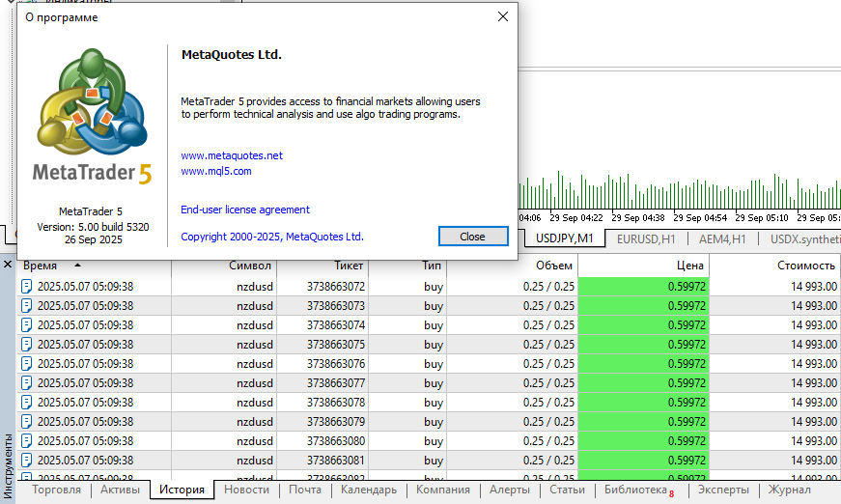This screenshot has width=841, height=504.
Task: Click nzdusd symbol of ticket 3738663079
Action: (x=255, y=421)
